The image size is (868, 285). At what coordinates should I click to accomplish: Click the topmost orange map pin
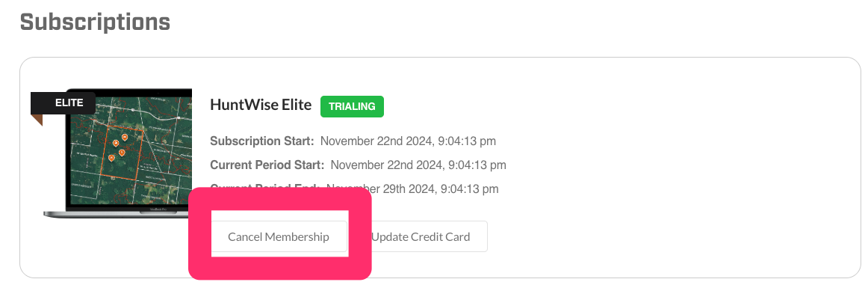[125, 136]
